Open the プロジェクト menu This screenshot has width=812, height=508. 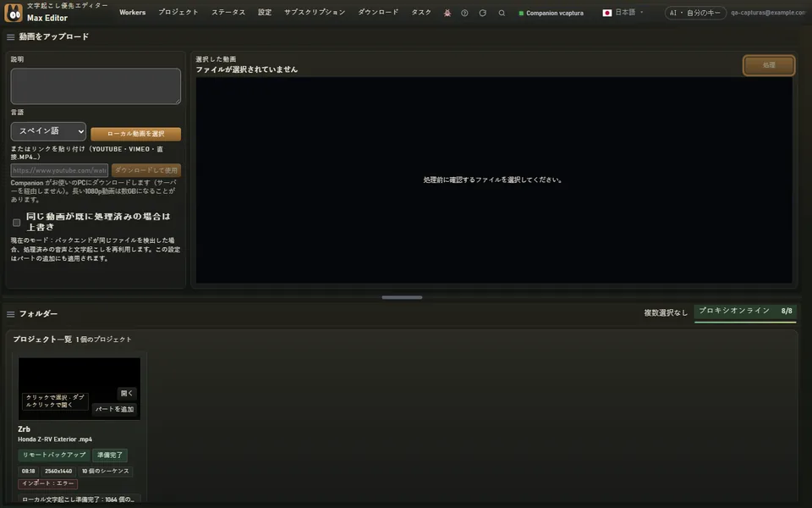click(x=178, y=13)
